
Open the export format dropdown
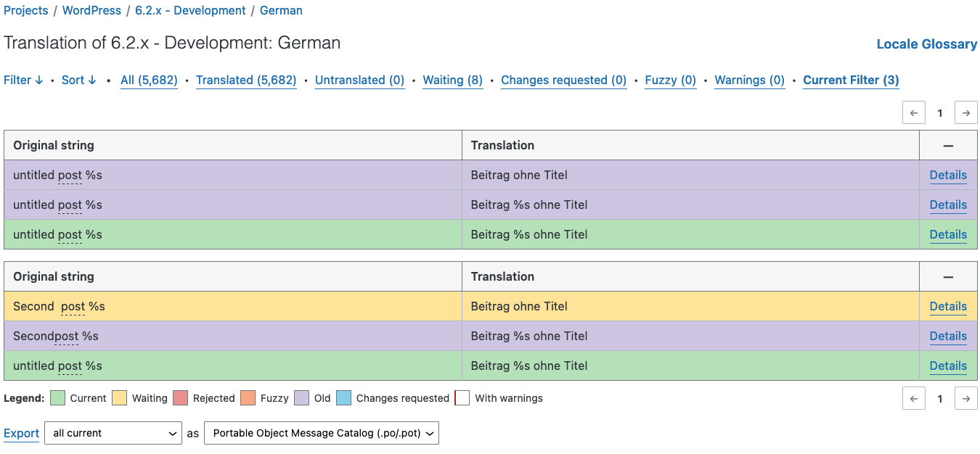pyautogui.click(x=322, y=434)
